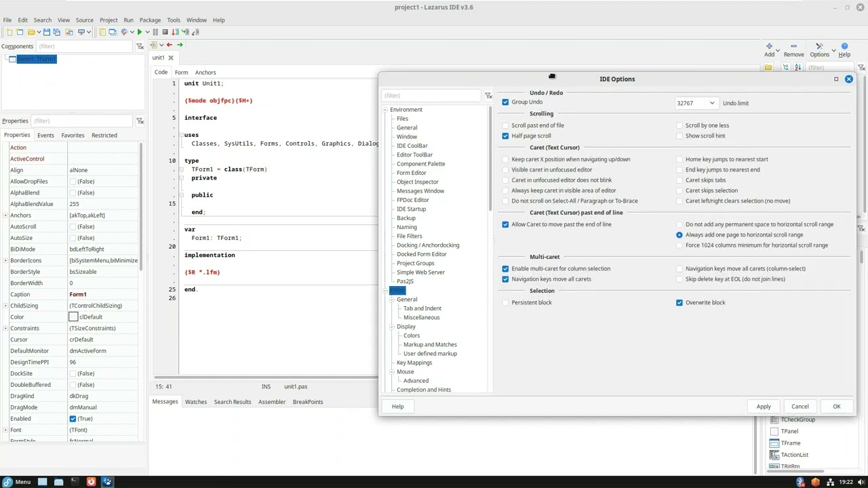Click the Options tools icon
The width and height of the screenshot is (868, 488).
click(819, 46)
